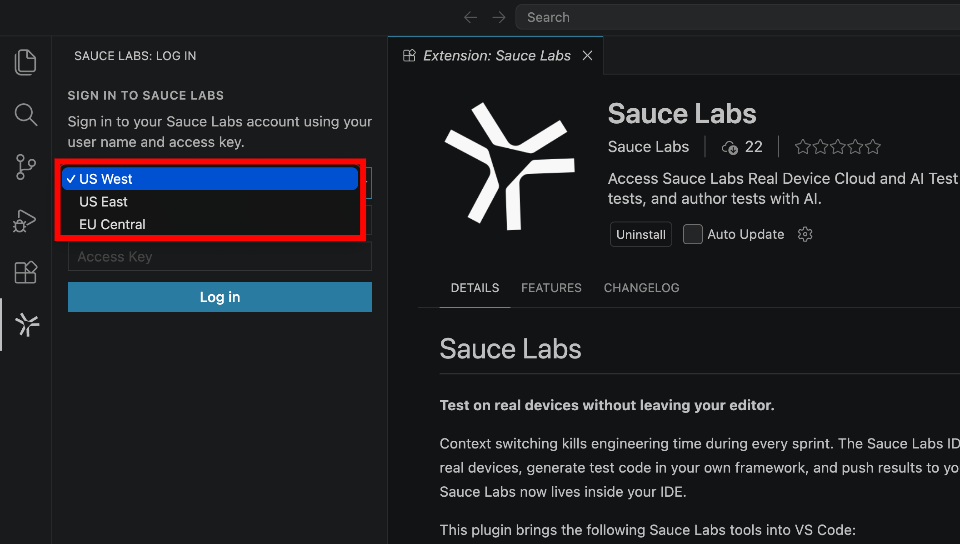The image size is (960, 544).
Task: Click the Sauce Labs publisher link
Action: [x=648, y=147]
